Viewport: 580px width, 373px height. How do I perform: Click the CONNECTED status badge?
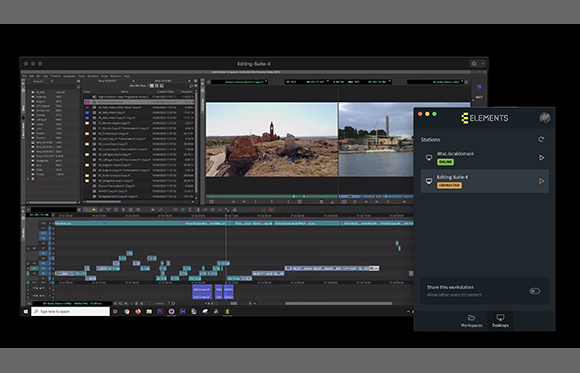[x=449, y=185]
